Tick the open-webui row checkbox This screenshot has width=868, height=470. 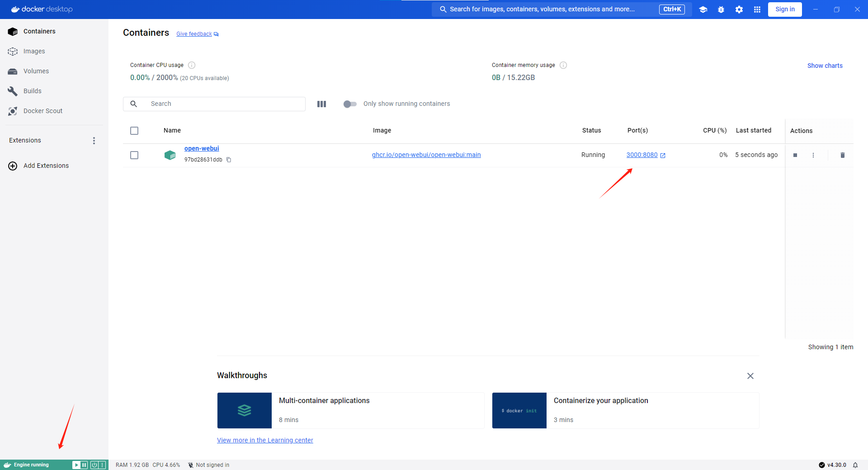point(134,155)
